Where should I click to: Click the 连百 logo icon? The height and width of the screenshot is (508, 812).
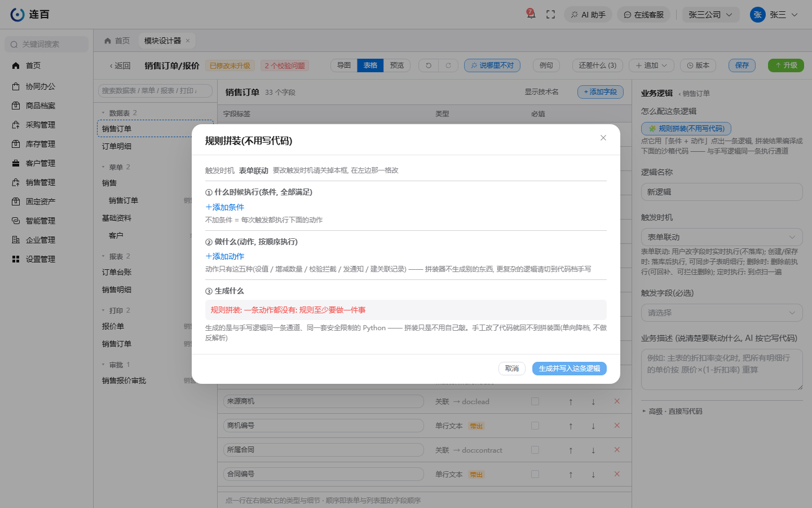point(17,15)
